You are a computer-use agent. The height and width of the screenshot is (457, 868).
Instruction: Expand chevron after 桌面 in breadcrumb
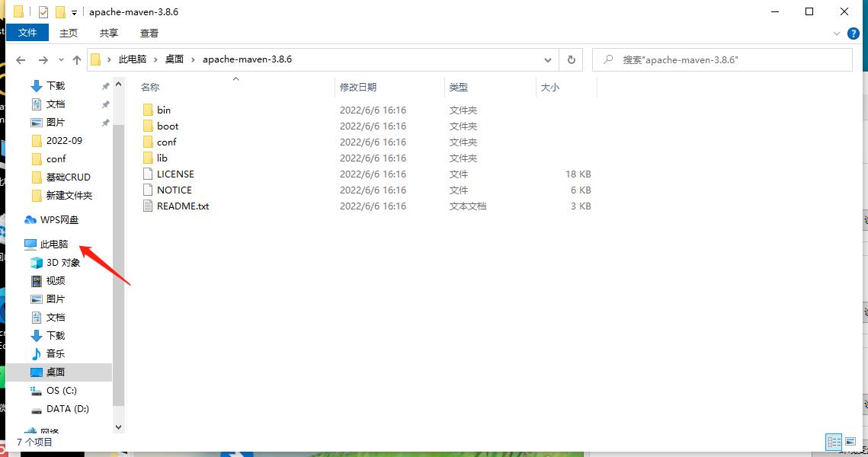(x=193, y=59)
